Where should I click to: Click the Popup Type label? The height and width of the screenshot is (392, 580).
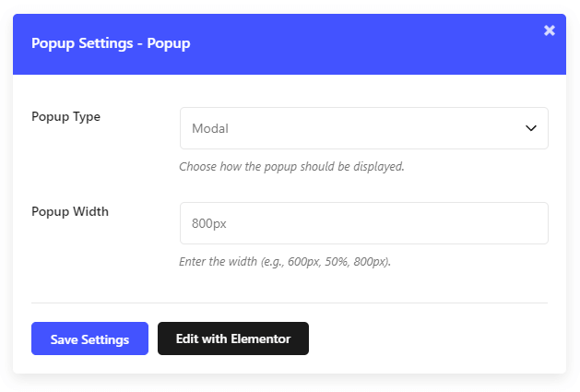pos(65,117)
